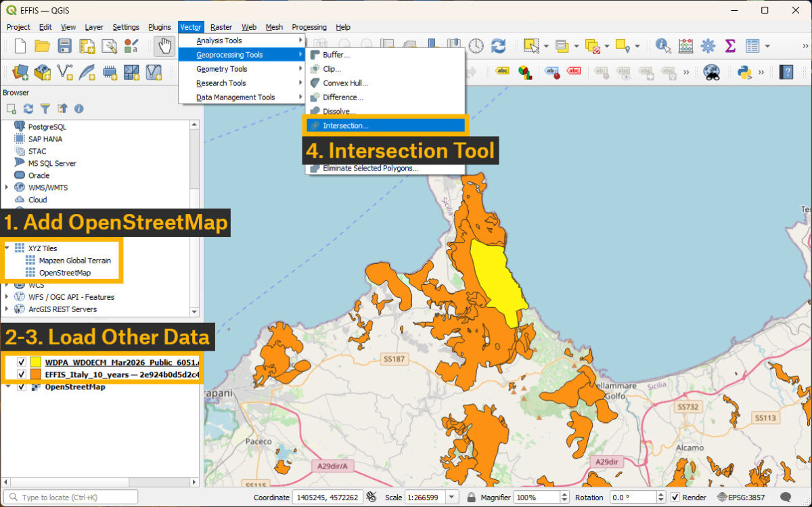
Task: Toggle visibility of the OpenStreetMap layer
Action: pyautogui.click(x=21, y=387)
